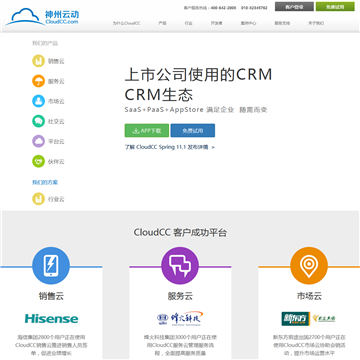Image resolution: width=360 pixels, height=360 pixels.
Task: Open the 销售云 sidebar icon
Action: [38, 61]
